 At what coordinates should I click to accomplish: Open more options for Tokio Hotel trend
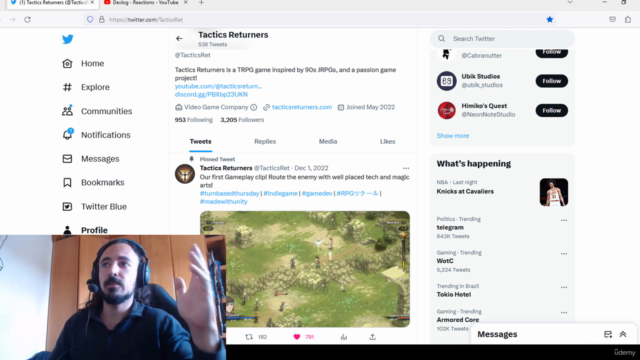[564, 287]
